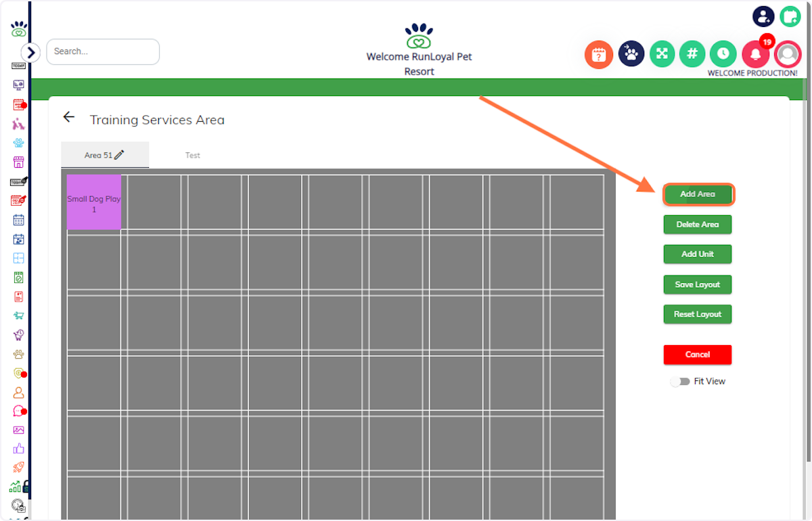
Task: Switch to the Test tab
Action: [x=193, y=155]
